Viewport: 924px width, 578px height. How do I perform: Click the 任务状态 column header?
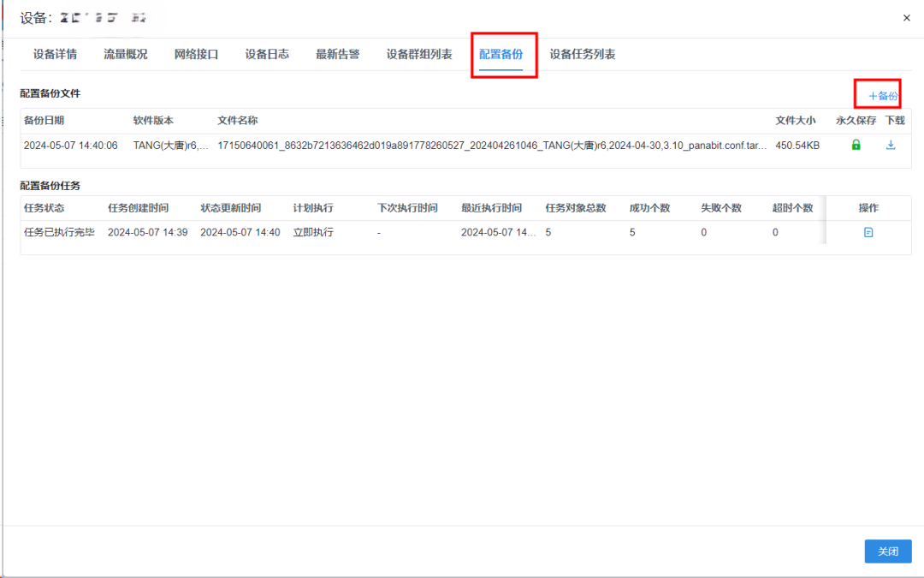point(44,208)
